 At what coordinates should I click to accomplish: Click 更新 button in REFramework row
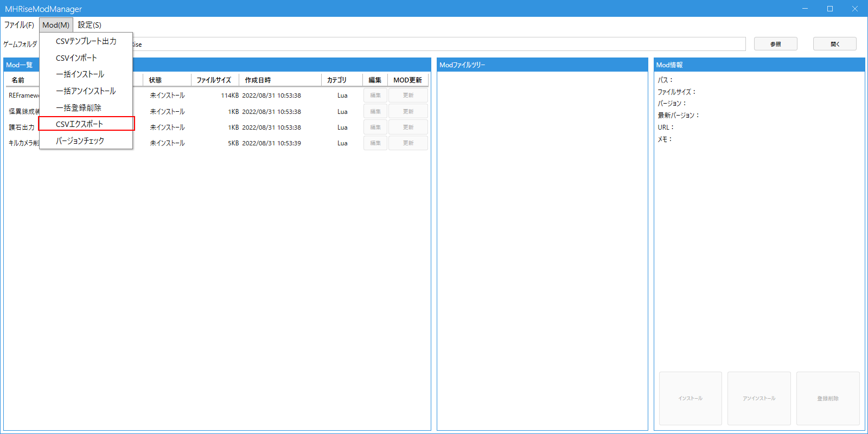(409, 95)
